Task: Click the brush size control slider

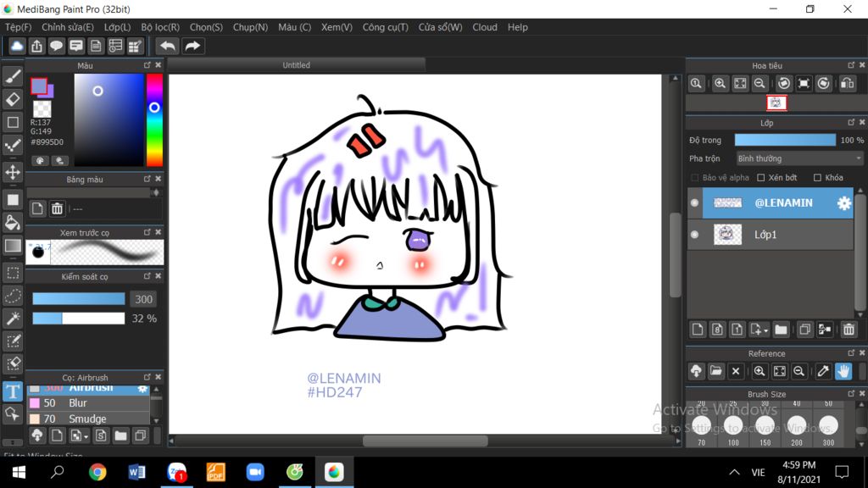Action: click(x=79, y=299)
